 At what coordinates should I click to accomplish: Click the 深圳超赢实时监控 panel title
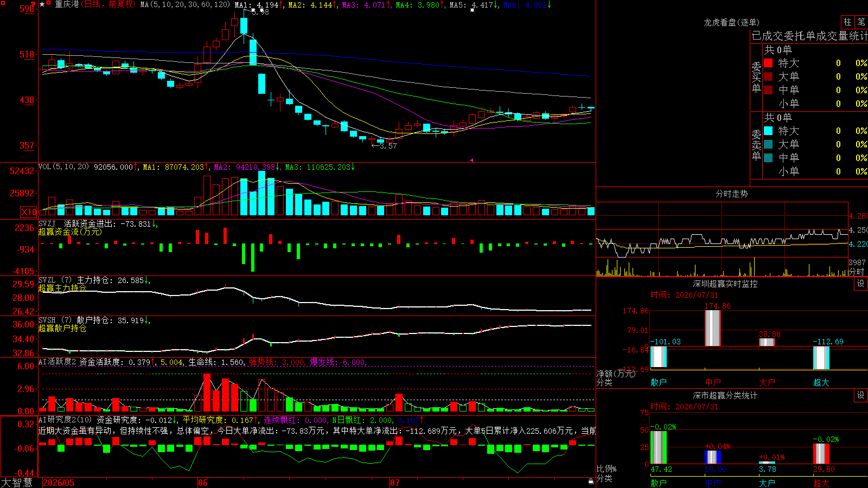click(725, 284)
